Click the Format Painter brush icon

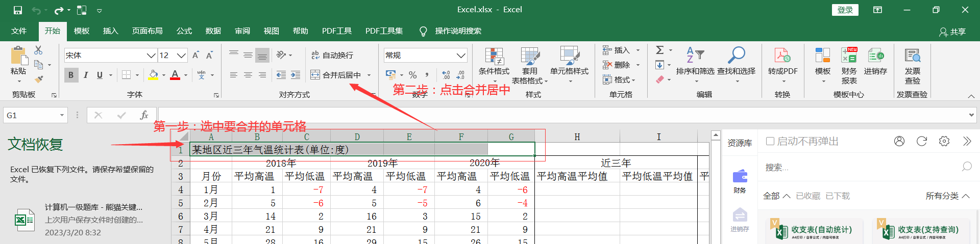coord(38,79)
